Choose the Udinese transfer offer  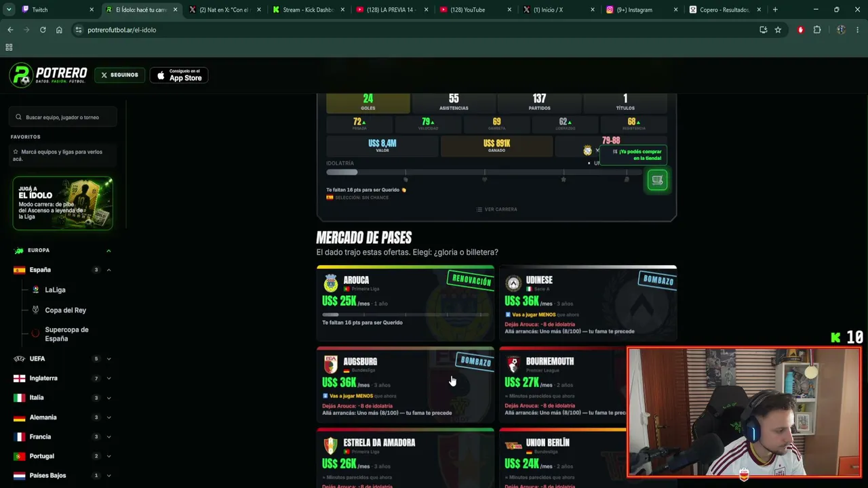coord(588,302)
